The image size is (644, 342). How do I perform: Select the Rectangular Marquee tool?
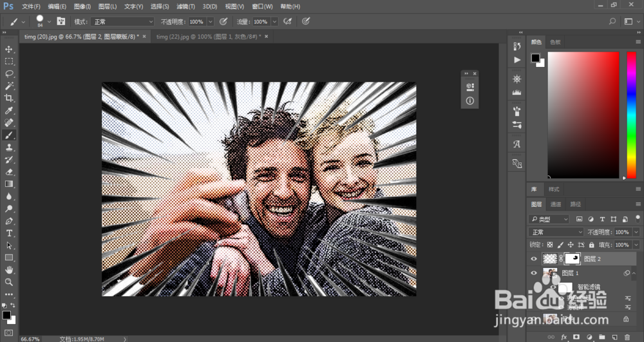tap(8, 62)
